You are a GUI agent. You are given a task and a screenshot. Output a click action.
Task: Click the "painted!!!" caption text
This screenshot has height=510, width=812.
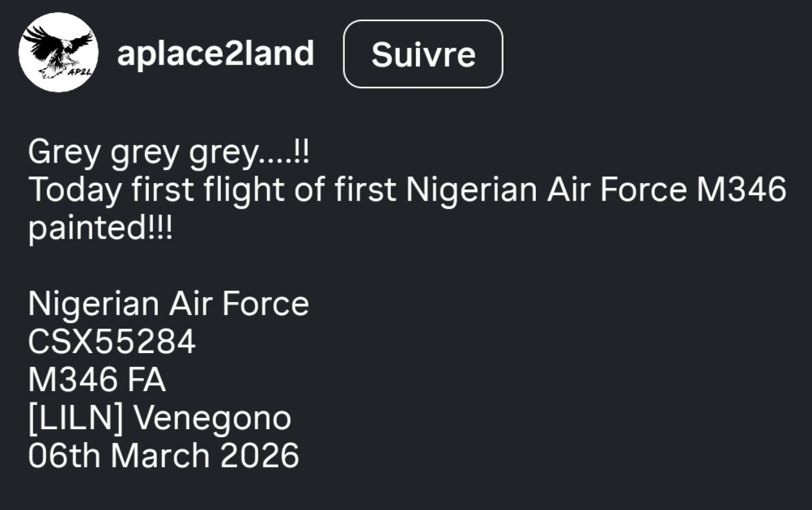point(100,228)
